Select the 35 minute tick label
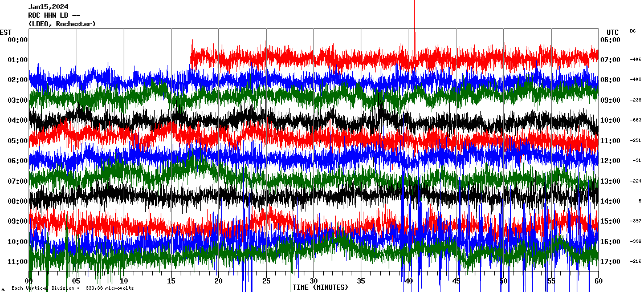The height and width of the screenshot is (296, 644). (361, 281)
